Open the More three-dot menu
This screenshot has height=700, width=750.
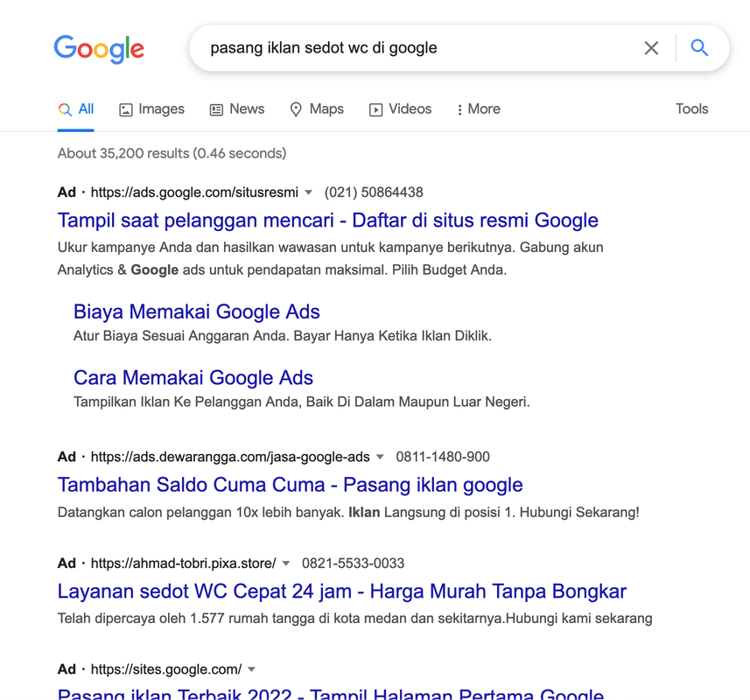click(460, 109)
